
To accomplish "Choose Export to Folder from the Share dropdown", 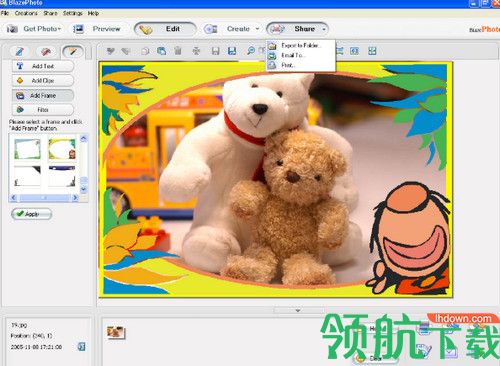I will point(300,45).
